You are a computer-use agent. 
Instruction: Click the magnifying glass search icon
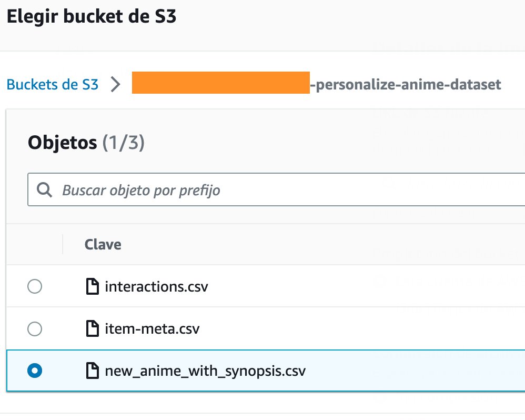[x=44, y=190]
